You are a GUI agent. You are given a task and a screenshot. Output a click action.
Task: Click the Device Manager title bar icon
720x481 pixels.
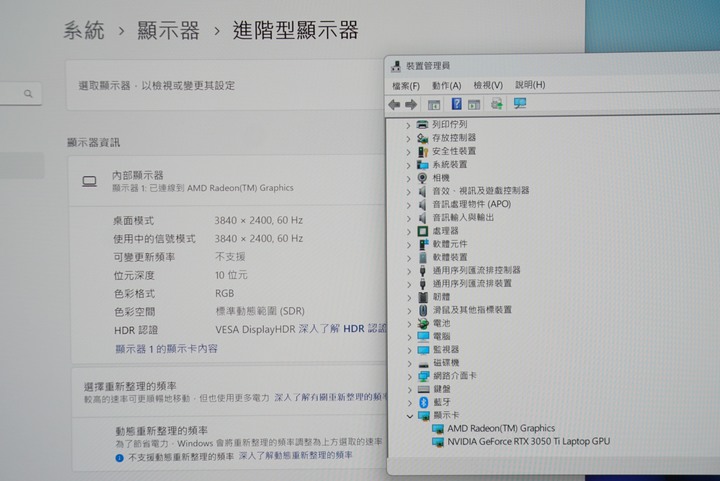(395, 67)
